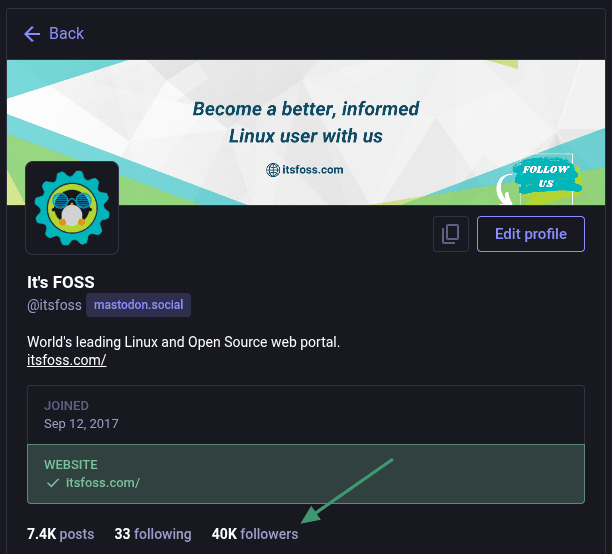Click the WEBSITE field label
Screen dimensions: 612x554
tap(72, 465)
